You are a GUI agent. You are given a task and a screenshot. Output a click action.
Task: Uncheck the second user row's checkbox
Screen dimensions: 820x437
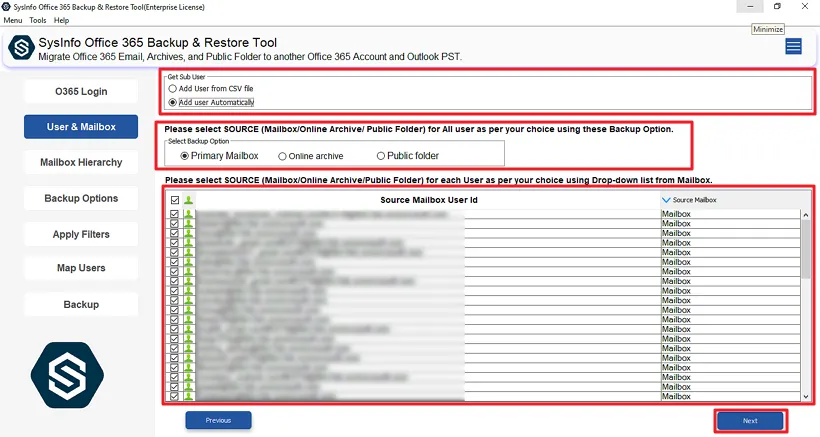[174, 223]
